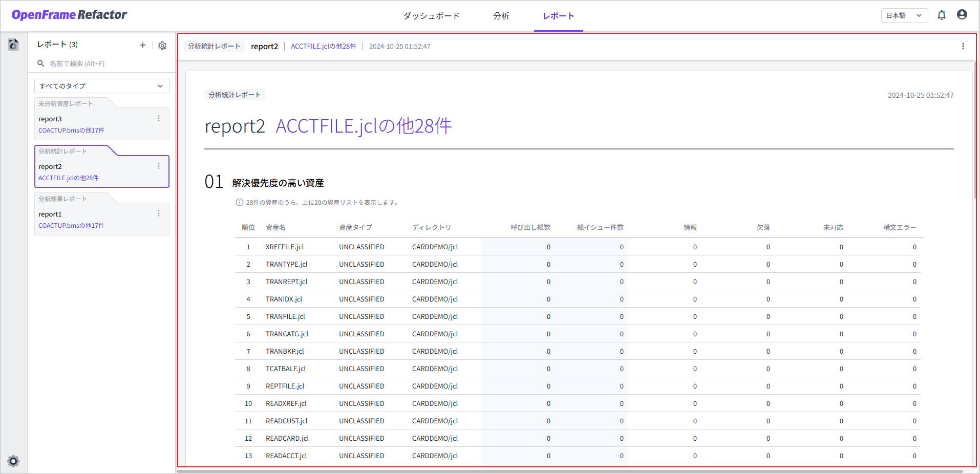Viewport: 980px width, 474px height.
Task: Click 情報 column header
Action: coord(690,227)
